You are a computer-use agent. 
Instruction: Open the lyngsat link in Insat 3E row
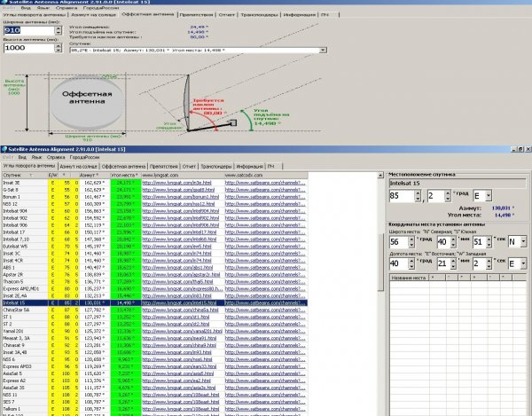tap(176, 183)
